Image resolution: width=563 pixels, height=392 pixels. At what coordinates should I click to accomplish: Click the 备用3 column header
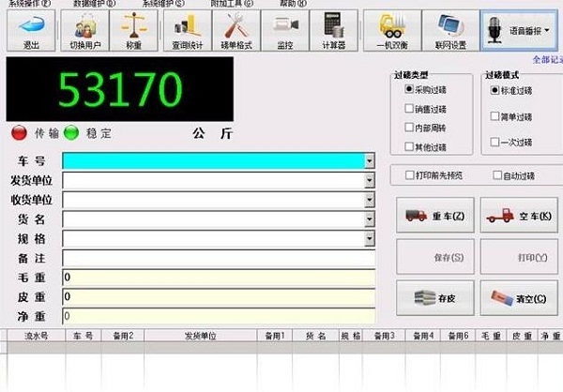[x=384, y=336]
